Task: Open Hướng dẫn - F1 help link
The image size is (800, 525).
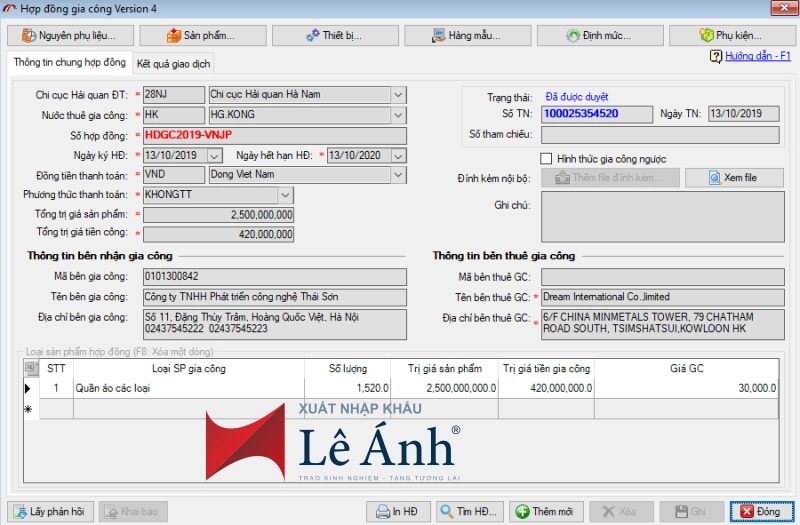Action: tap(755, 57)
